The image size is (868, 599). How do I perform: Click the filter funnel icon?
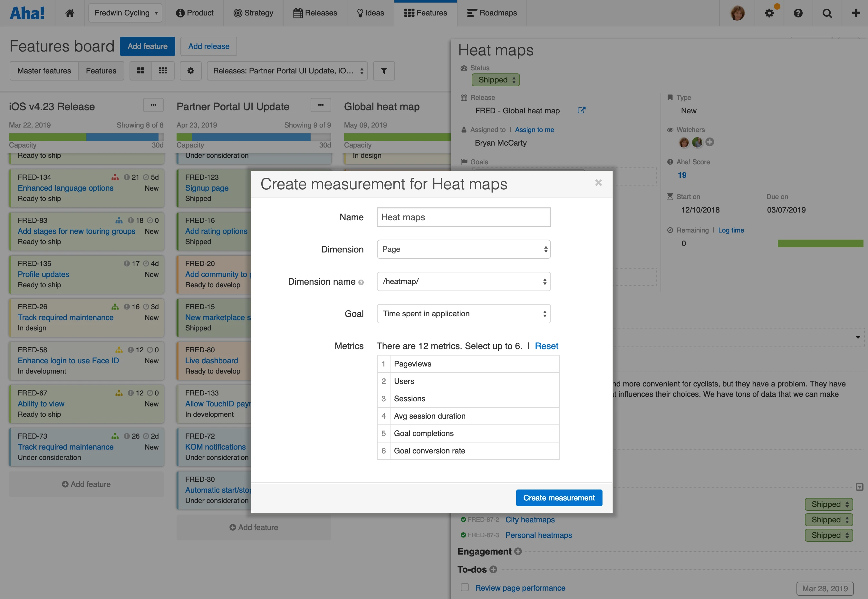[x=384, y=71]
